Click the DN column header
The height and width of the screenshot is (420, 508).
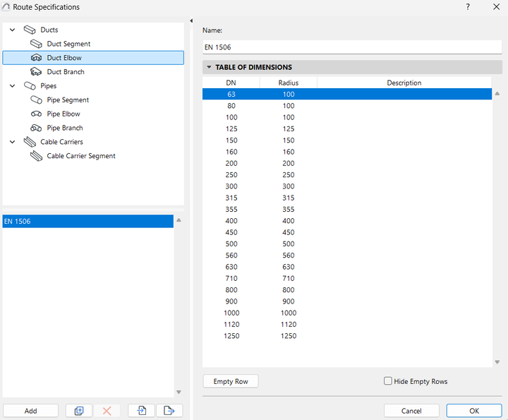[231, 83]
